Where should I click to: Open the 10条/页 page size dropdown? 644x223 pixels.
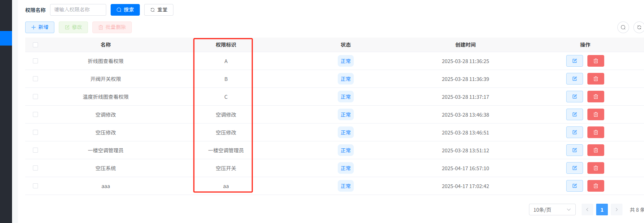coord(552,210)
